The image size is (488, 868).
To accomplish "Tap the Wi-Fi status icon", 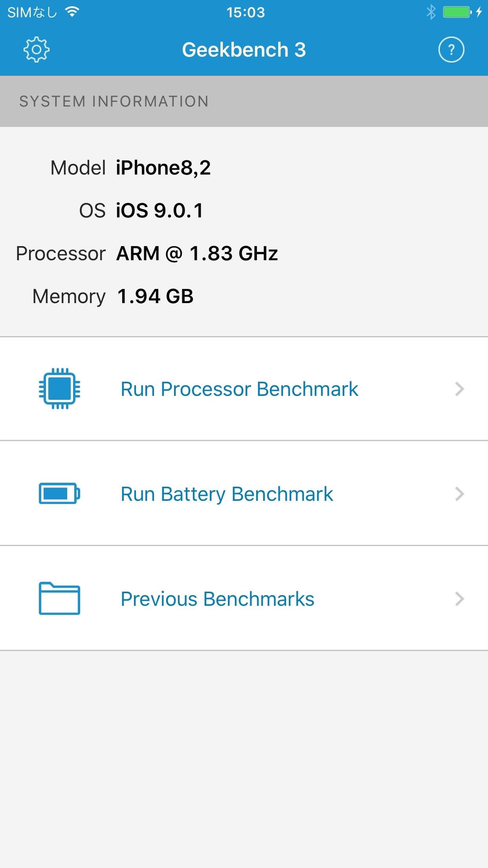I will [72, 12].
